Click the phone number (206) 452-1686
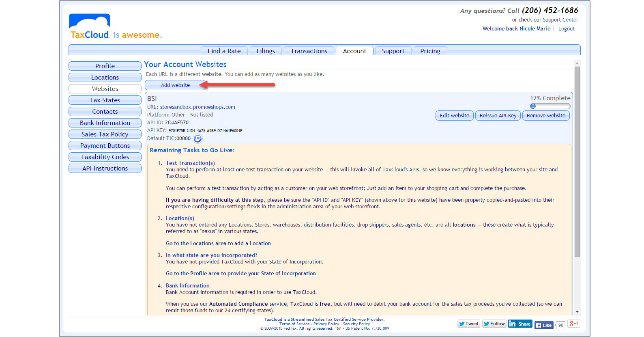 550,11
